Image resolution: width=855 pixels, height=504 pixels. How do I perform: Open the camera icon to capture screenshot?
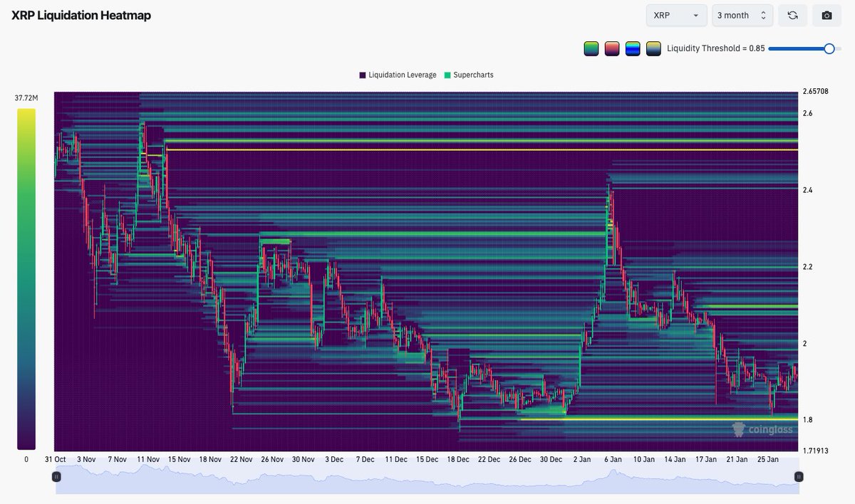826,15
